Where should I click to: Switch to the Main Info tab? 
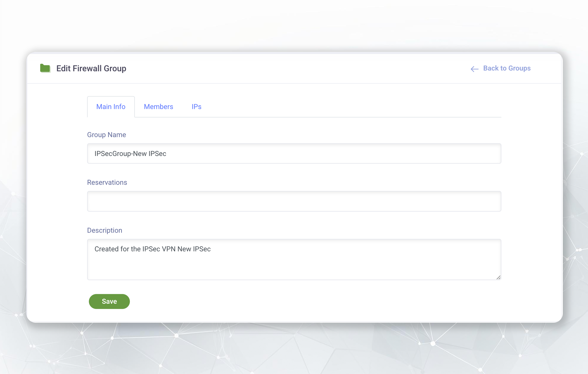[111, 107]
